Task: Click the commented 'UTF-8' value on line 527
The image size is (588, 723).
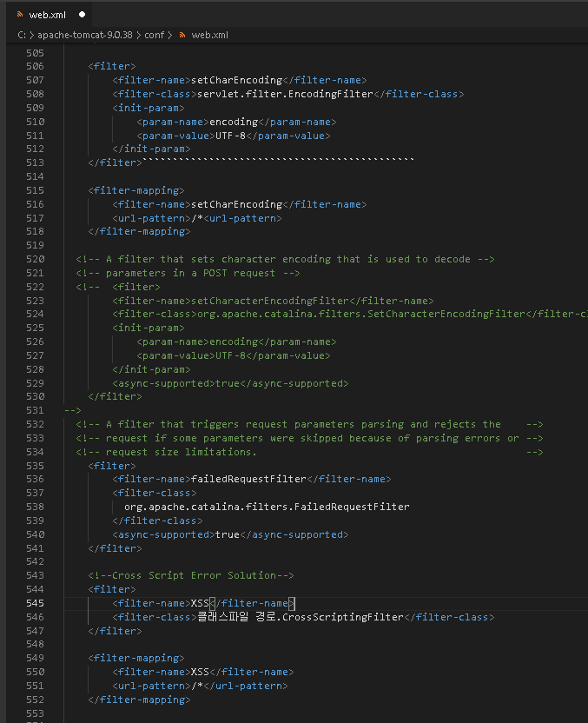Action: pos(230,355)
